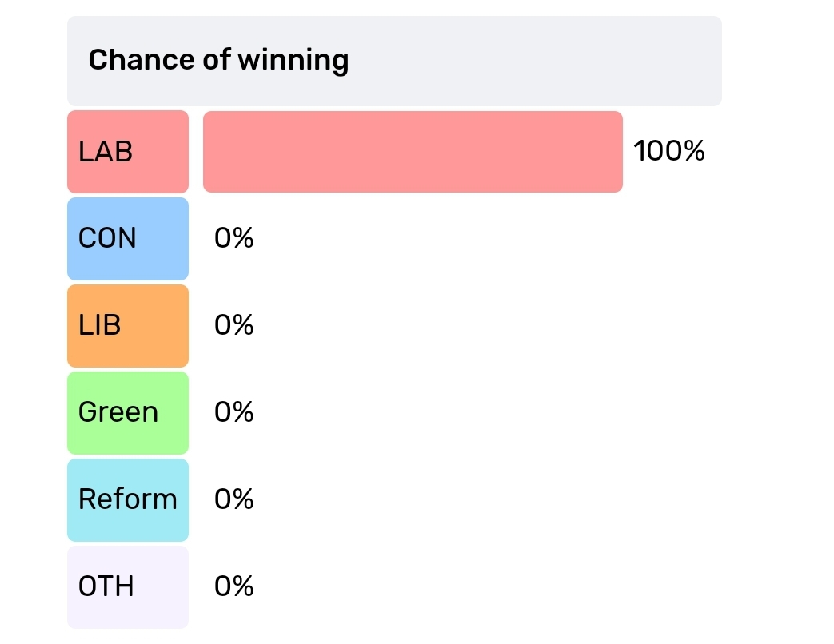This screenshot has height=644, width=834.
Task: Click the 0% value next to OTH
Action: click(234, 586)
